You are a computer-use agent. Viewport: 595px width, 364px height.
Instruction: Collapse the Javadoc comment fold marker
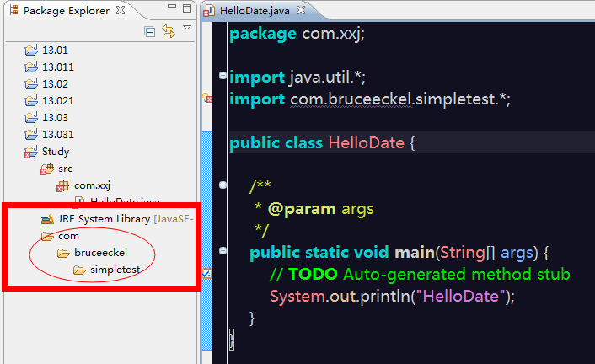click(222, 185)
